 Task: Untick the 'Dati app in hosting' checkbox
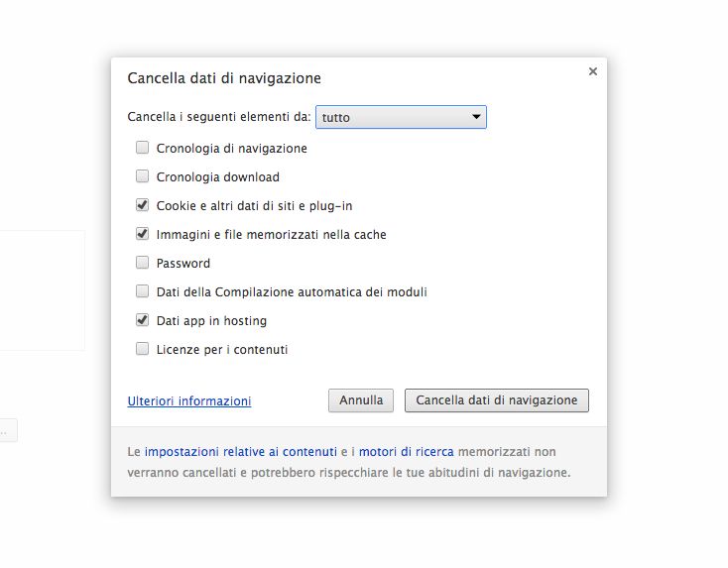(143, 321)
